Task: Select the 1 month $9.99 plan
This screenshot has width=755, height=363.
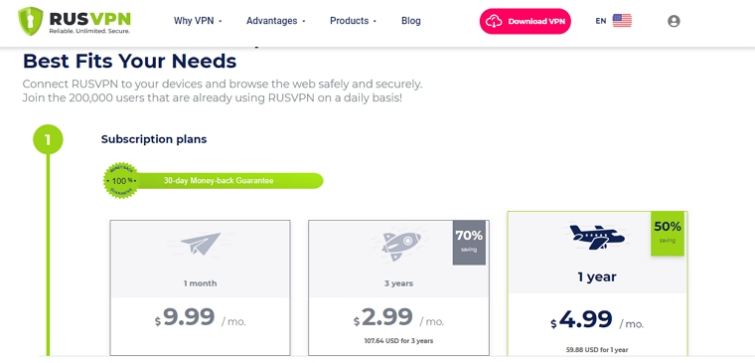Action: pyautogui.click(x=200, y=287)
